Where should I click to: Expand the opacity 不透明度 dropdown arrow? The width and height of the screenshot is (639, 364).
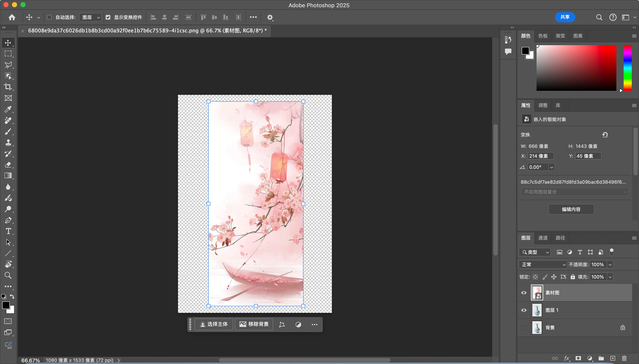click(610, 264)
